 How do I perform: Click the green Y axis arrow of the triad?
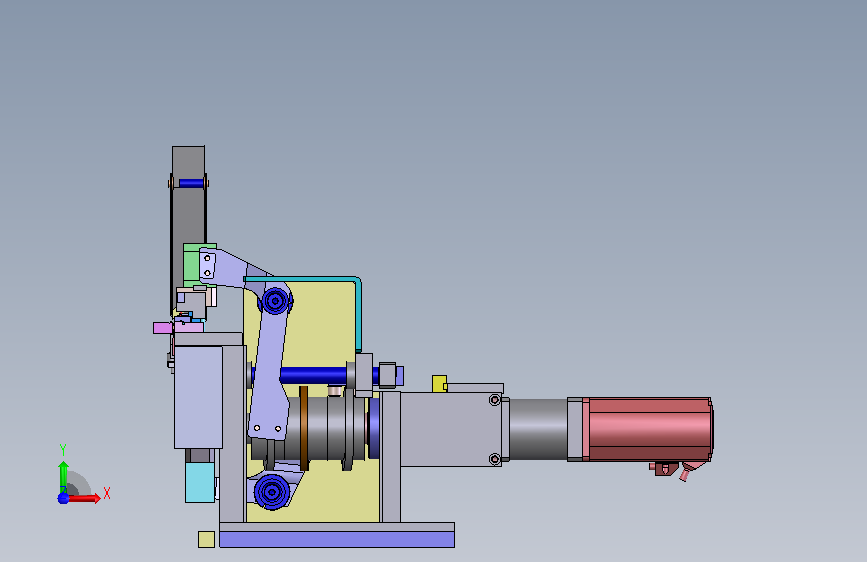coord(63,476)
